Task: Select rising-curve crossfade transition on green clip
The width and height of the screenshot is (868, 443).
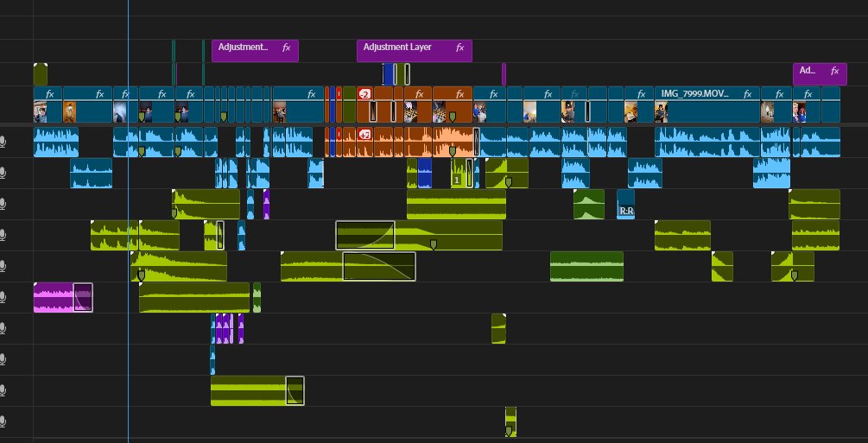Action: [365, 236]
